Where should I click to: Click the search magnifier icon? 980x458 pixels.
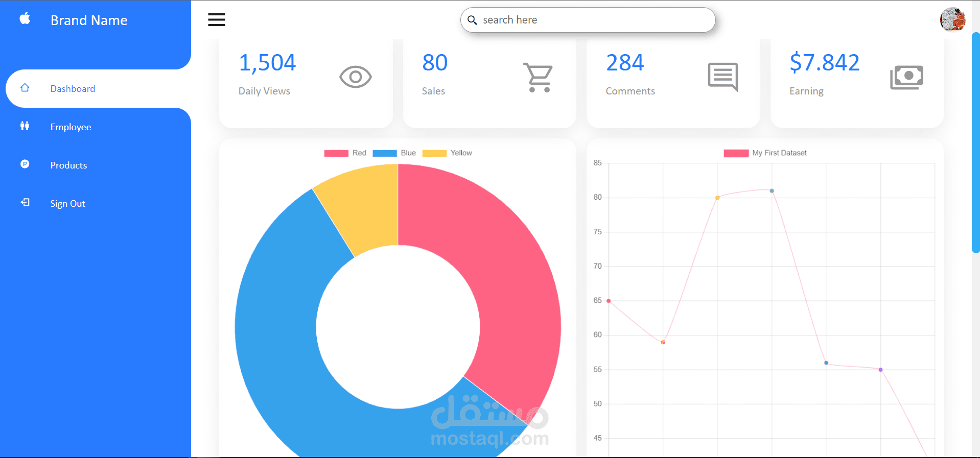click(473, 20)
